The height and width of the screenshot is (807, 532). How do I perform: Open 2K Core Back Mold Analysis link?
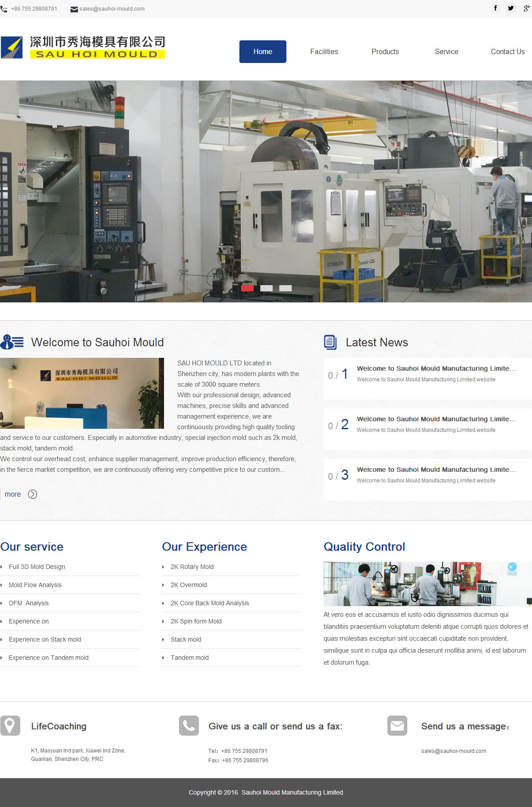210,603
